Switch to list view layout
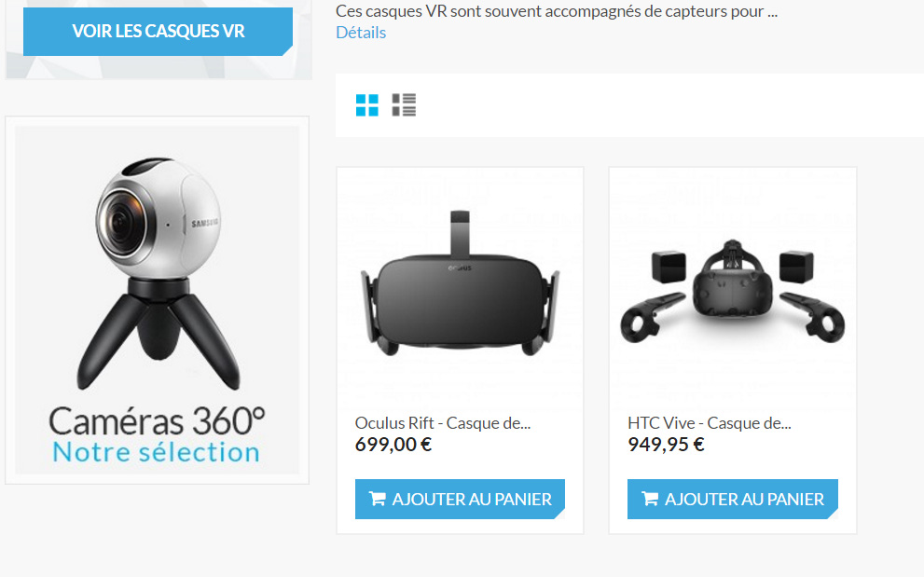The image size is (924, 577). (x=405, y=105)
